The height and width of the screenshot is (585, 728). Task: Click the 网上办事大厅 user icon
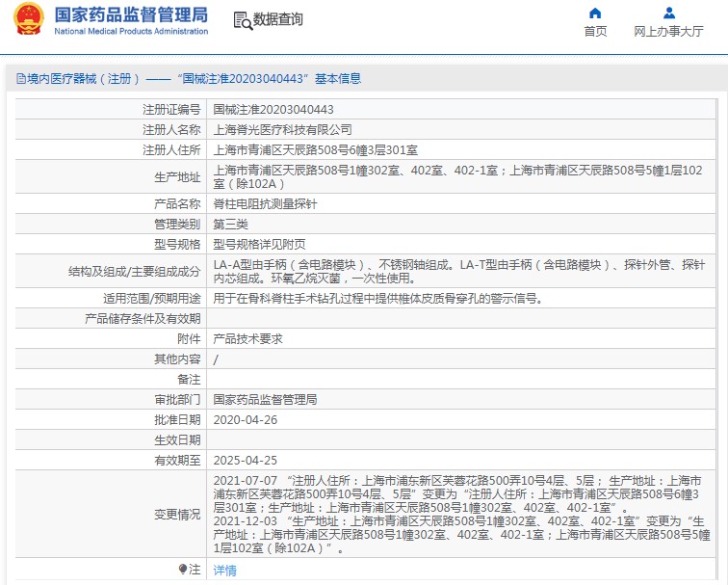669,13
